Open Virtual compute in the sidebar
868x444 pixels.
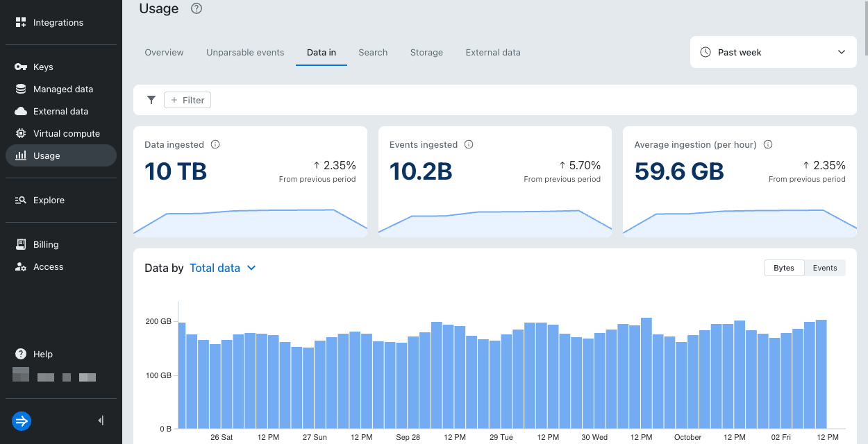click(61, 133)
